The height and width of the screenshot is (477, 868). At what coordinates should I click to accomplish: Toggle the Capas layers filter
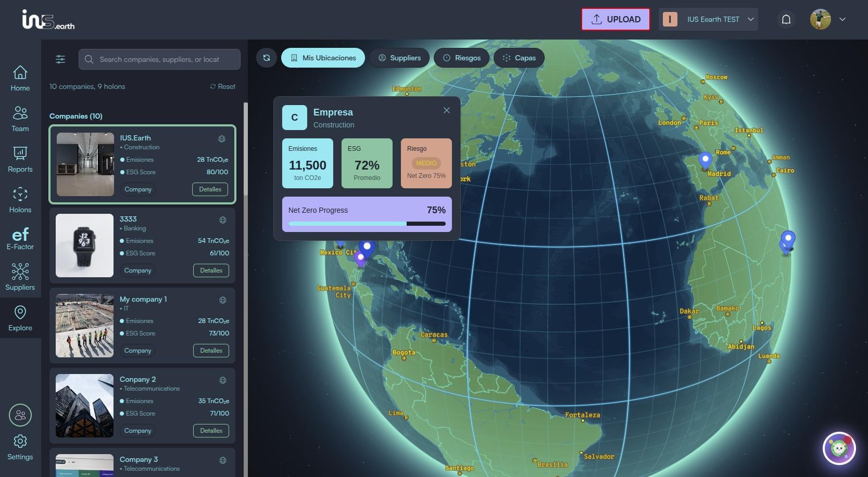(x=519, y=58)
